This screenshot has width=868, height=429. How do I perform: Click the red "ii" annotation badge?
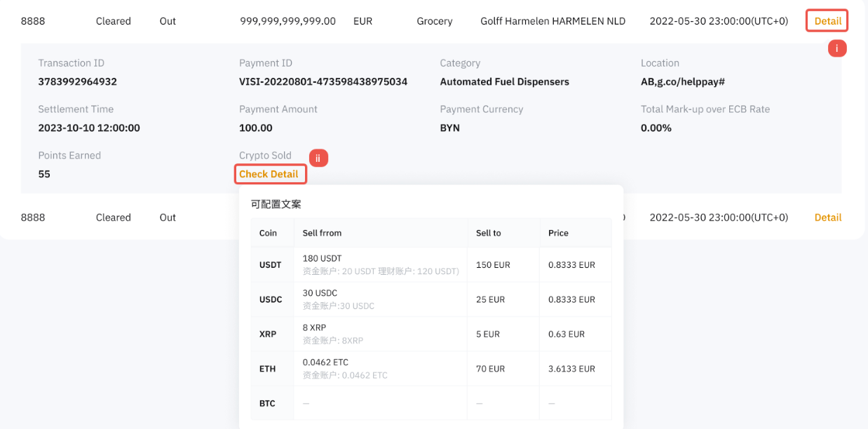tap(318, 158)
